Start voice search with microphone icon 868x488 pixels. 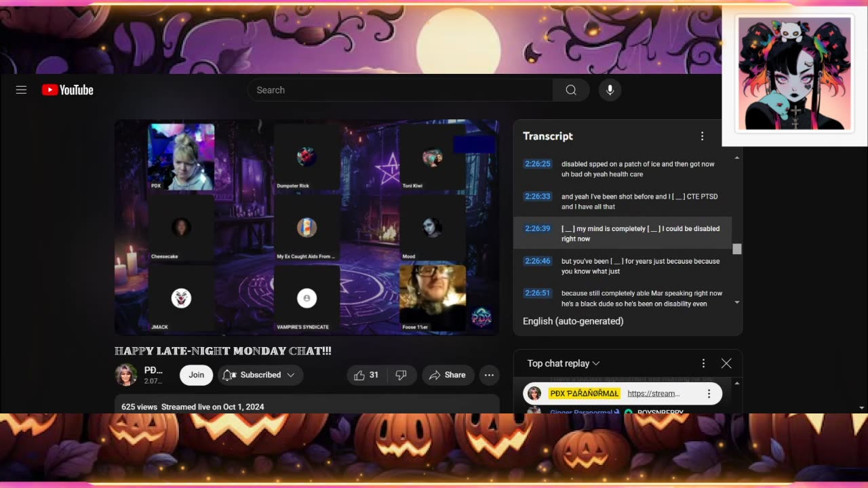610,90
